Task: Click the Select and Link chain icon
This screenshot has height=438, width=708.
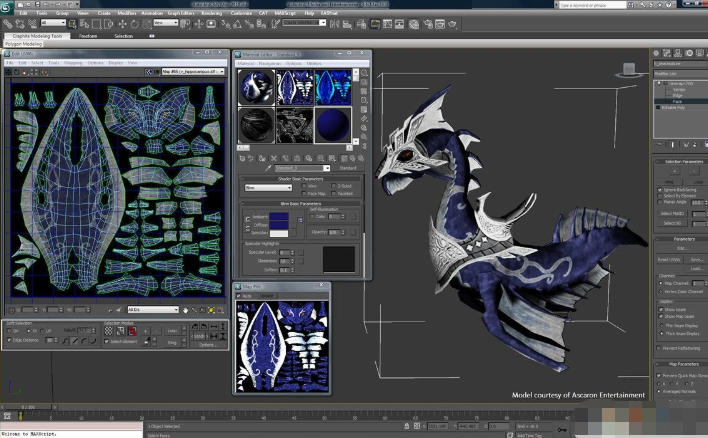Action: pyautogui.click(x=8, y=23)
